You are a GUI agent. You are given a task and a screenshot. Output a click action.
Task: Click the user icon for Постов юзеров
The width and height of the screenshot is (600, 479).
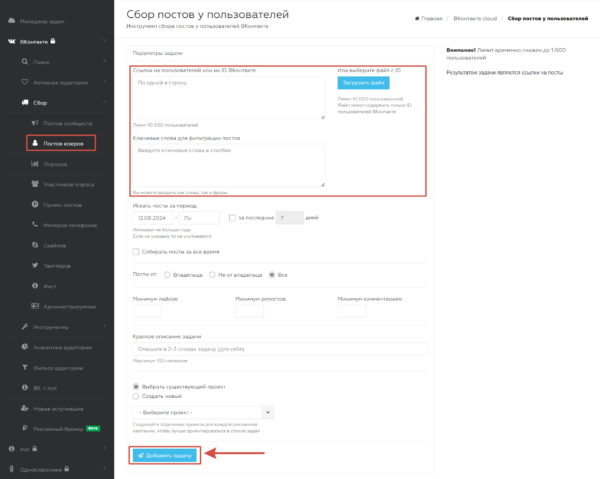35,143
